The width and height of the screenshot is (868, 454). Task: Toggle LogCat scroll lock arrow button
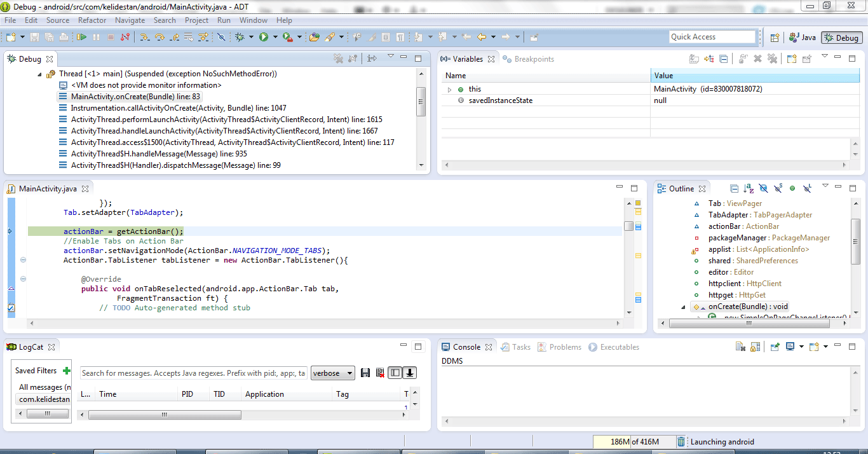(x=410, y=373)
